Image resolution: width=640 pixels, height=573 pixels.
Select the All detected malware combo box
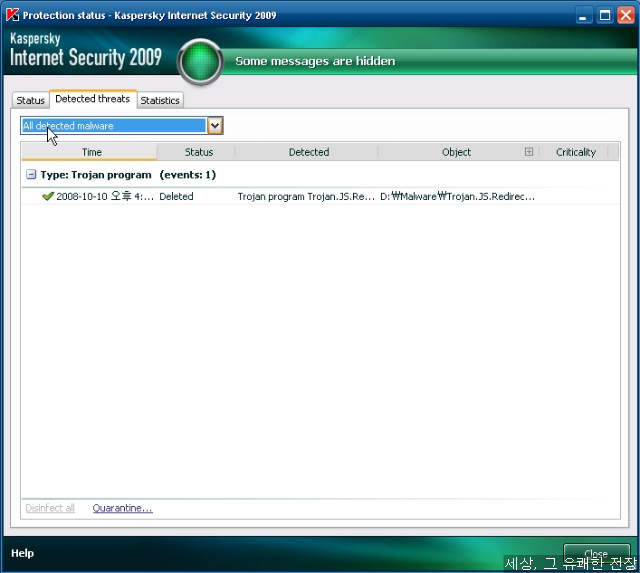pos(122,126)
